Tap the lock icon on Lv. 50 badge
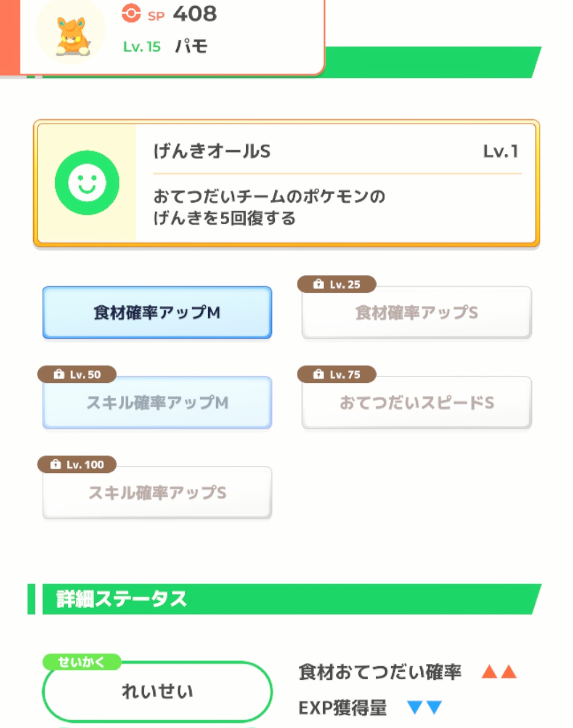The height and width of the screenshot is (728, 573). coord(58,374)
